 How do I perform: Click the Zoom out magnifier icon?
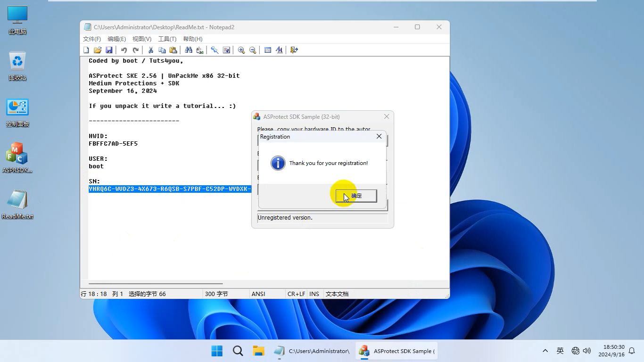point(253,50)
